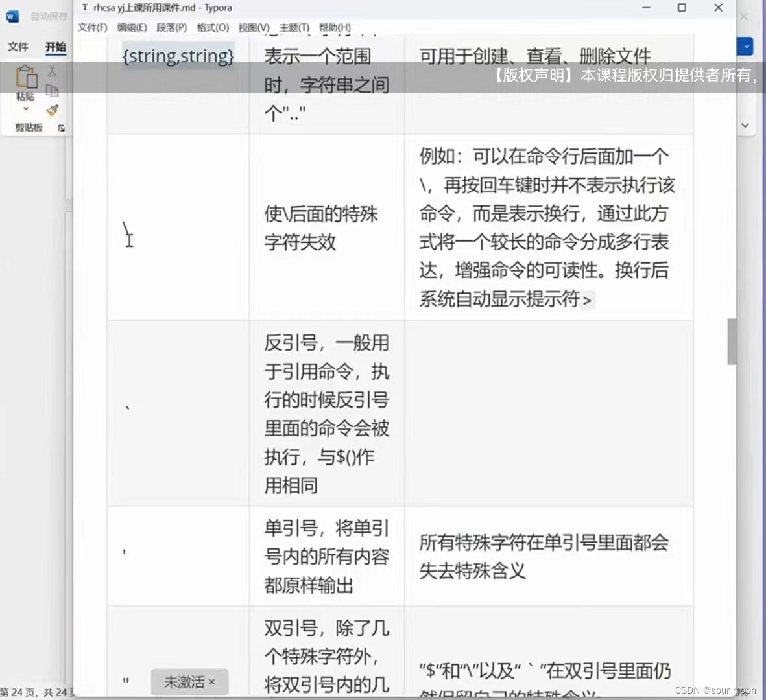Expand the 粘贴 dropdown arrow in Word
The height and width of the screenshot is (700, 766).
point(26,109)
